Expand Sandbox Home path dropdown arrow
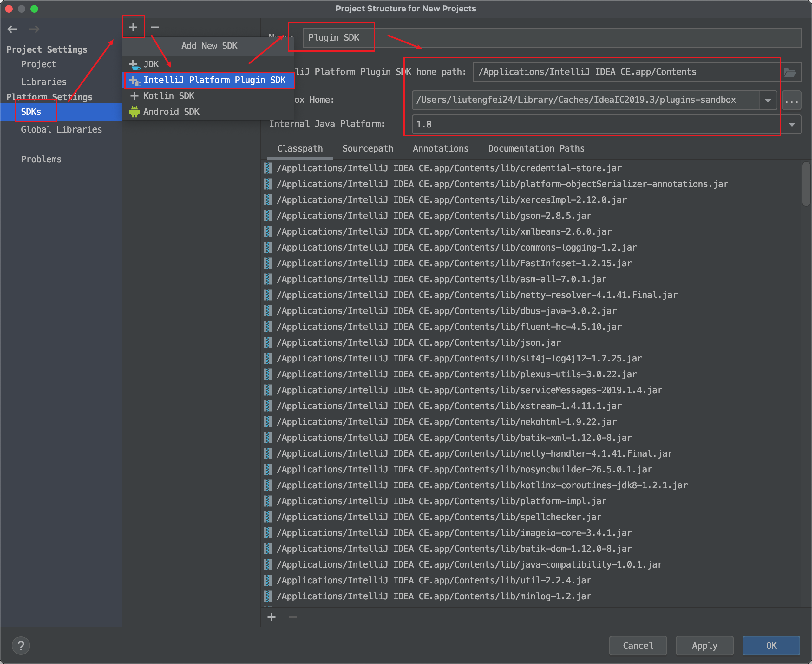This screenshot has width=812, height=664. [768, 100]
